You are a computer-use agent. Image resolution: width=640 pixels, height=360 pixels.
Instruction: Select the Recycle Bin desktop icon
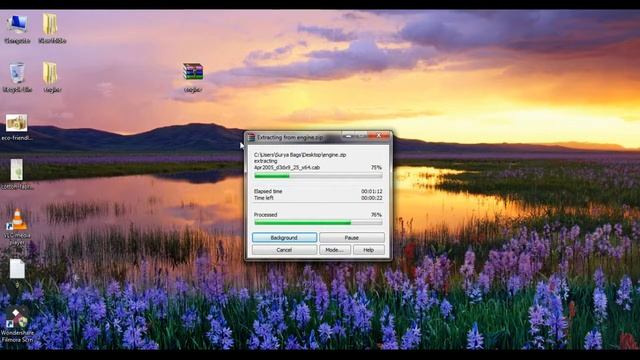[x=17, y=77]
